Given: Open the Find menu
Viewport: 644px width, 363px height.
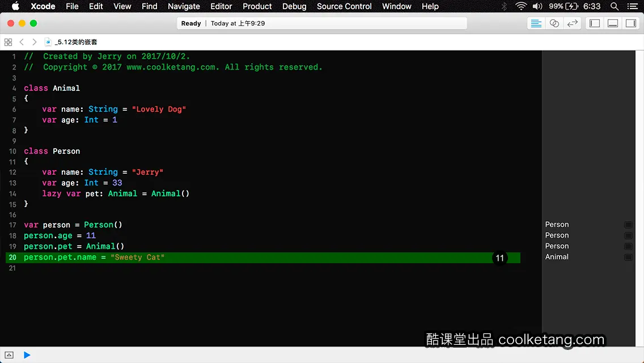Looking at the screenshot, I should point(149,6).
